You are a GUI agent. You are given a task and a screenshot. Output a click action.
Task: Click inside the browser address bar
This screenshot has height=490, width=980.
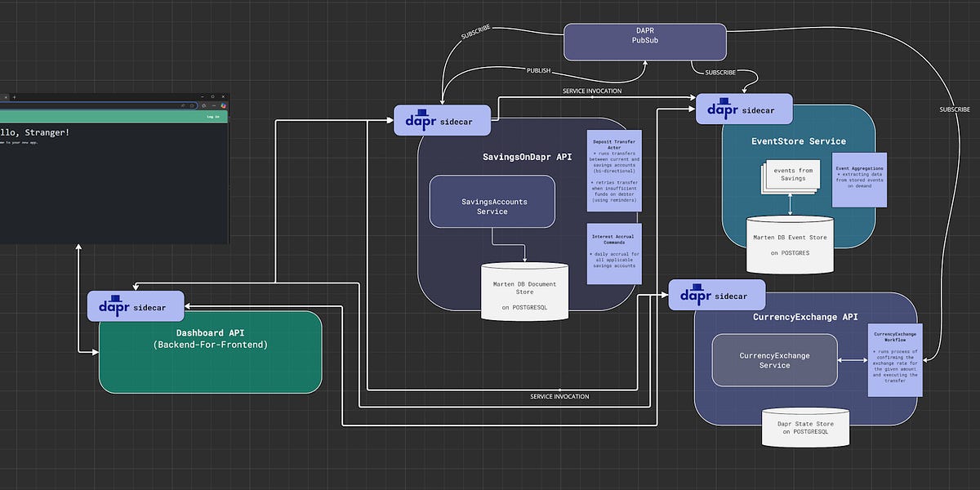[x=98, y=105]
